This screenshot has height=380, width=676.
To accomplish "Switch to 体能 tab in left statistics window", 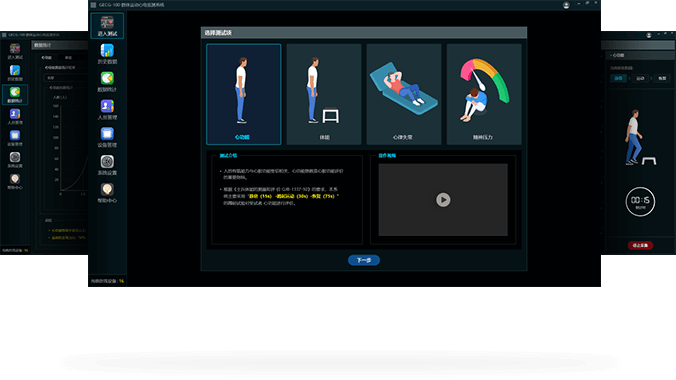I will [x=69, y=57].
